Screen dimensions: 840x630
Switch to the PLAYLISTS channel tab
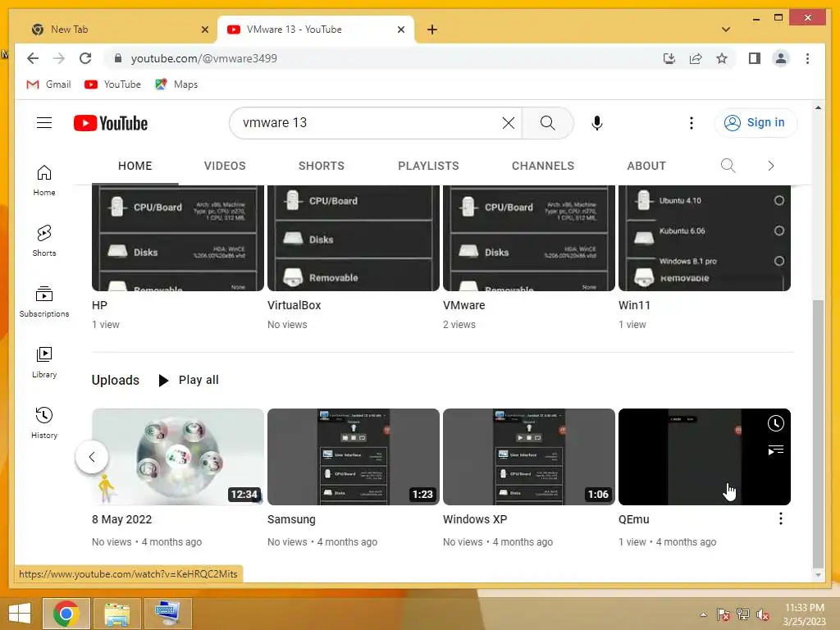click(x=428, y=166)
